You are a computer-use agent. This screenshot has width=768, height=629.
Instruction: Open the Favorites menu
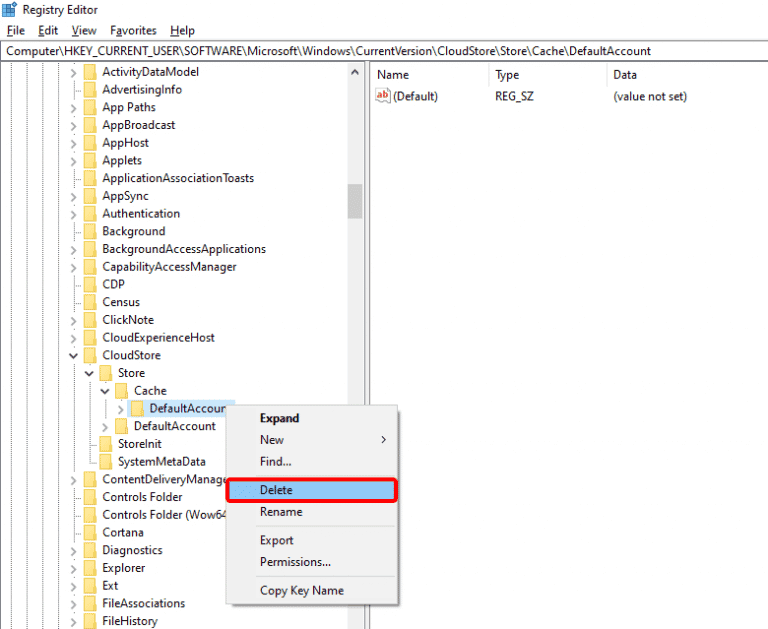[x=133, y=30]
